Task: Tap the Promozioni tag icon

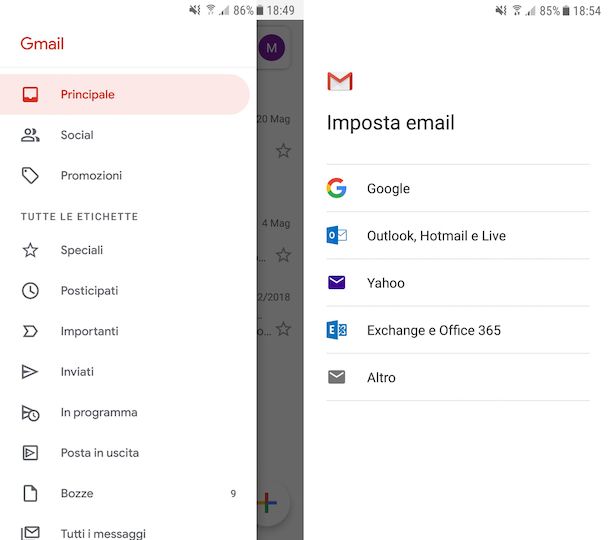Action: point(30,175)
